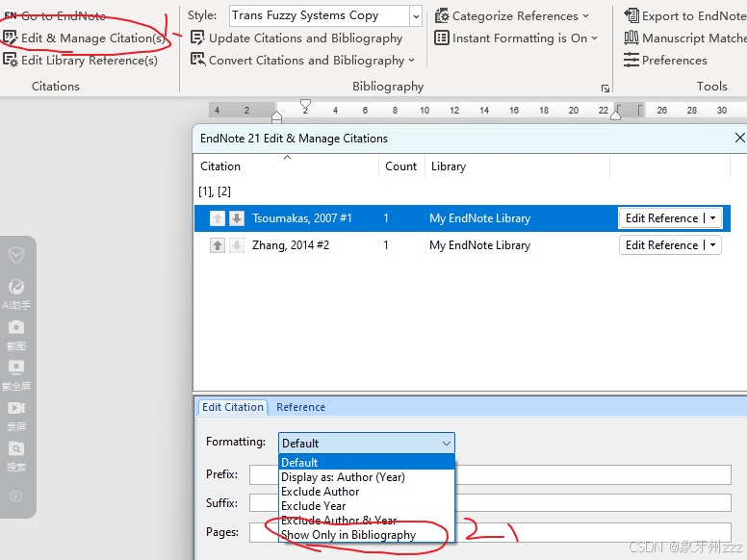
Task: Select the [1], [2] citation group
Action: [x=215, y=191]
